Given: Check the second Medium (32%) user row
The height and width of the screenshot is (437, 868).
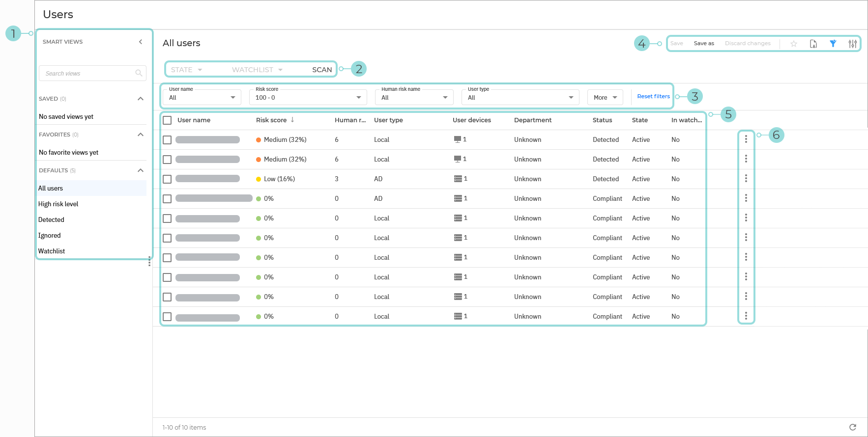Looking at the screenshot, I should 167,160.
